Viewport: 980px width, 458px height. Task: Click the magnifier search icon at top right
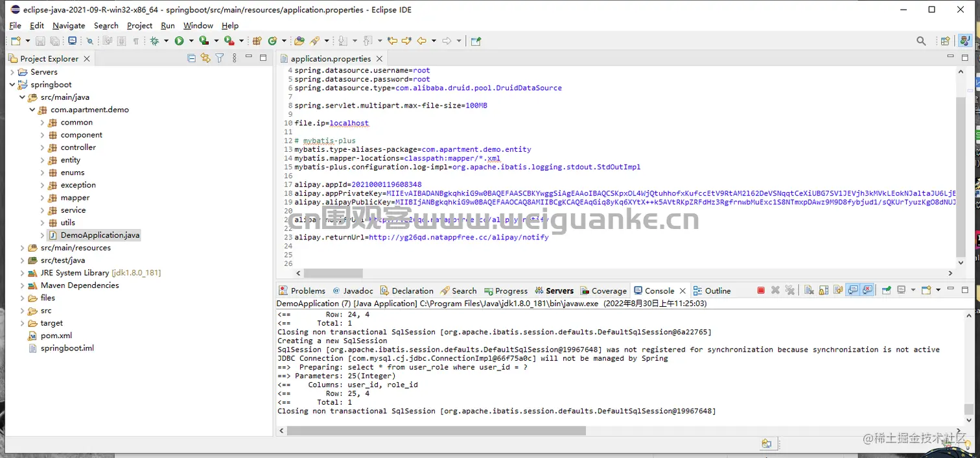point(921,41)
